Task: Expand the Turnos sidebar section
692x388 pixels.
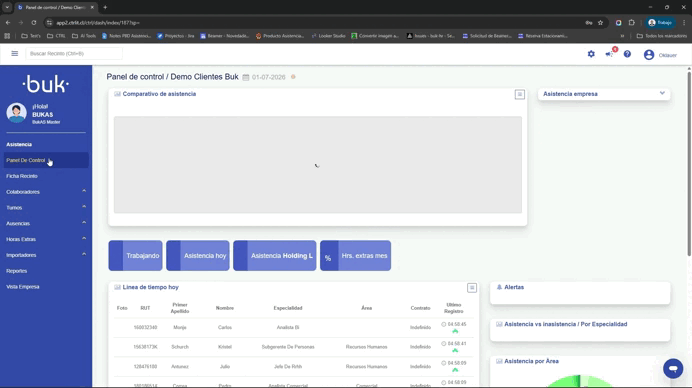Action: pyautogui.click(x=46, y=207)
